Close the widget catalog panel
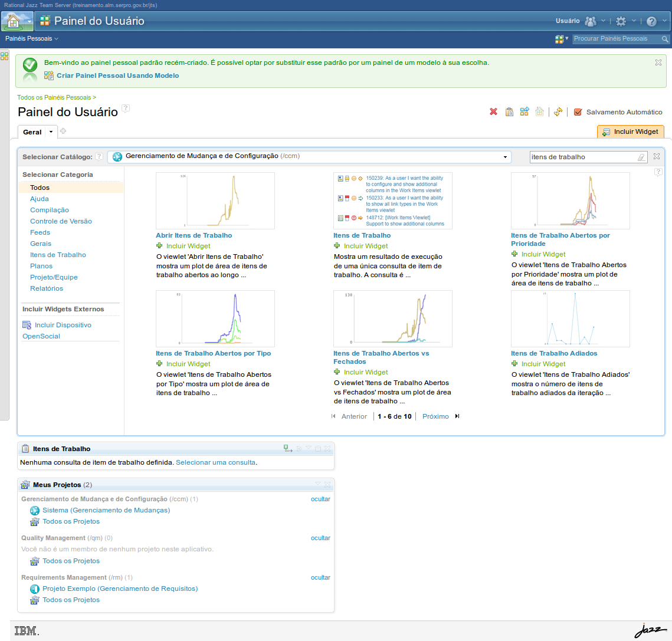This screenshot has height=641, width=672. pyautogui.click(x=657, y=156)
